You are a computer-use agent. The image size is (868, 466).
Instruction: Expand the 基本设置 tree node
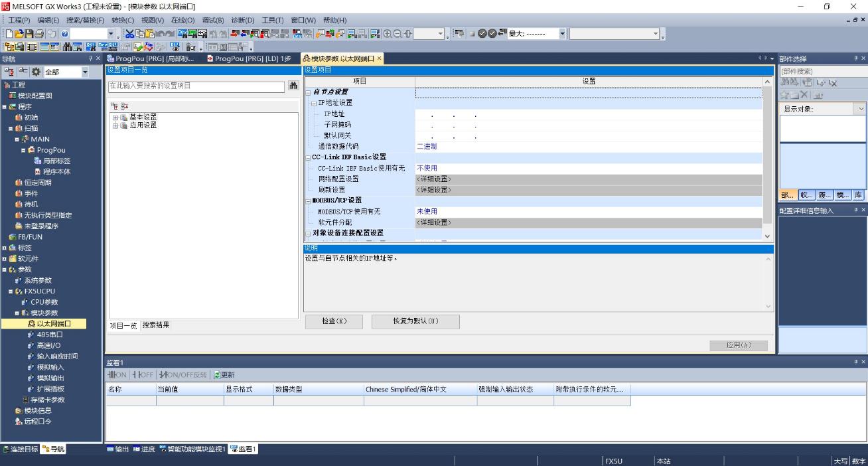point(115,117)
